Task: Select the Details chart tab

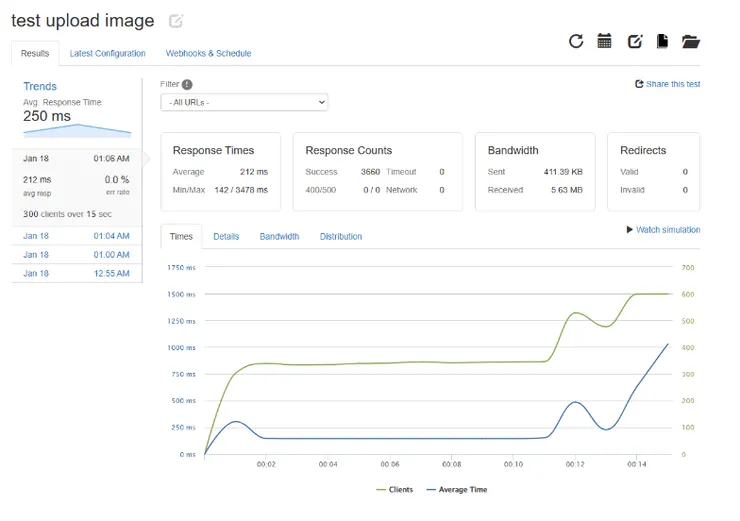Action: pyautogui.click(x=226, y=237)
